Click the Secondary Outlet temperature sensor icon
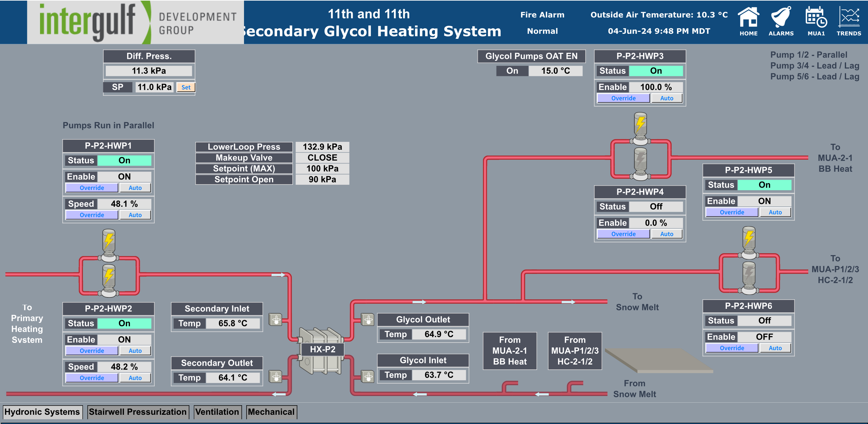The image size is (868, 424). tap(276, 376)
